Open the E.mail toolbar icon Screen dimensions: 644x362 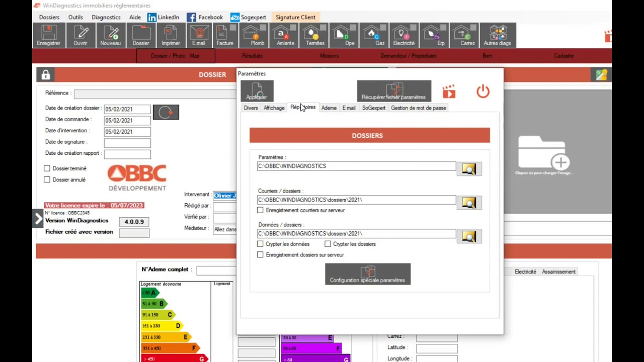(x=199, y=35)
